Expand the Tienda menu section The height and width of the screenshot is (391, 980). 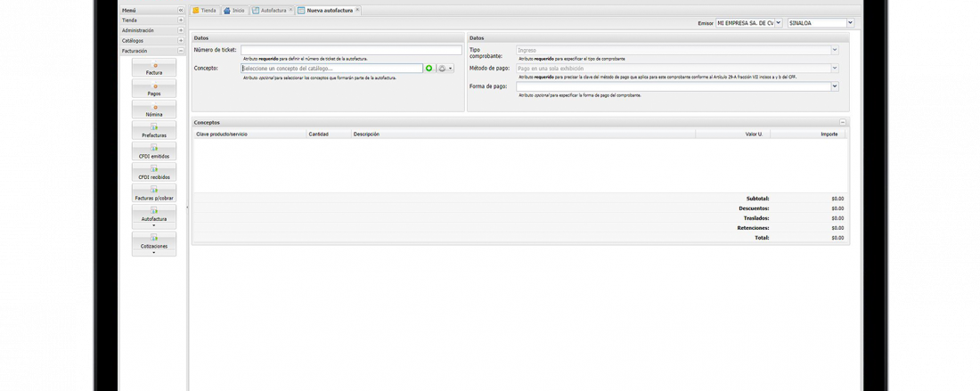(x=181, y=20)
